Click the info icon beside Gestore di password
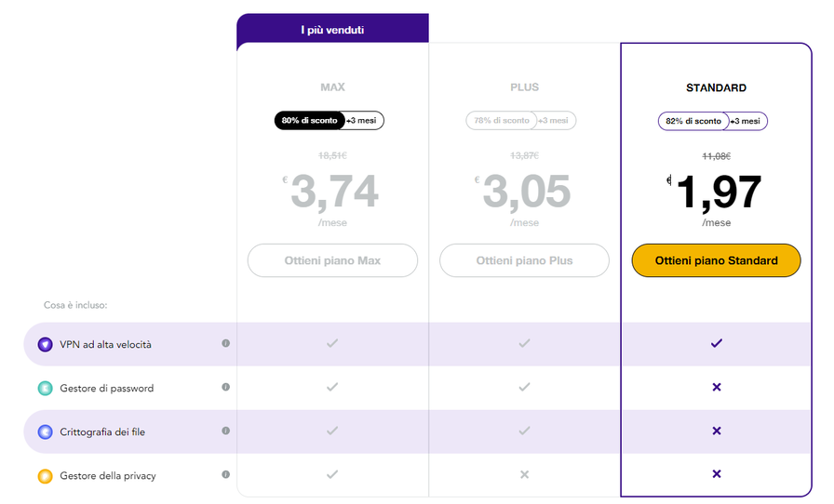 click(225, 387)
